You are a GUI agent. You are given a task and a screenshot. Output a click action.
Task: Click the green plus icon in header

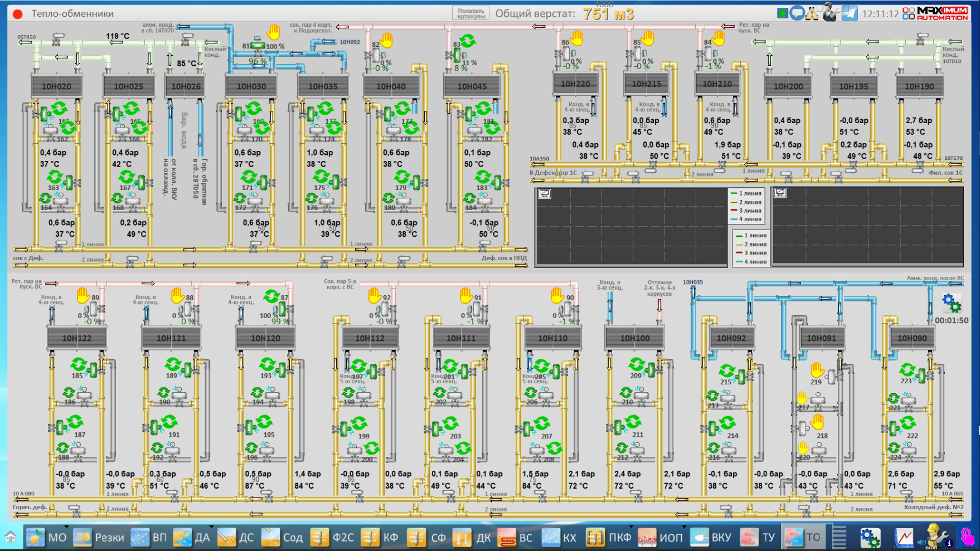[x=783, y=13]
